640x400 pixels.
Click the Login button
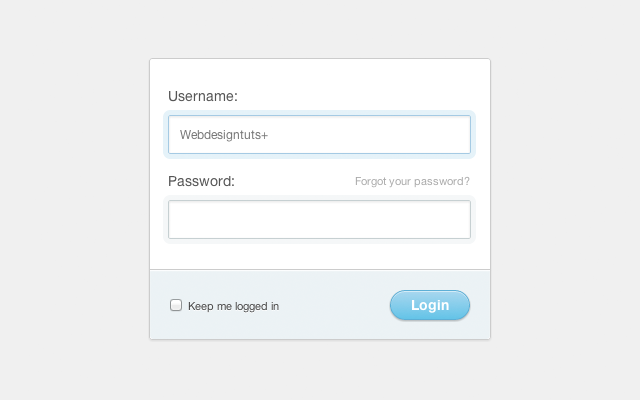coord(430,305)
